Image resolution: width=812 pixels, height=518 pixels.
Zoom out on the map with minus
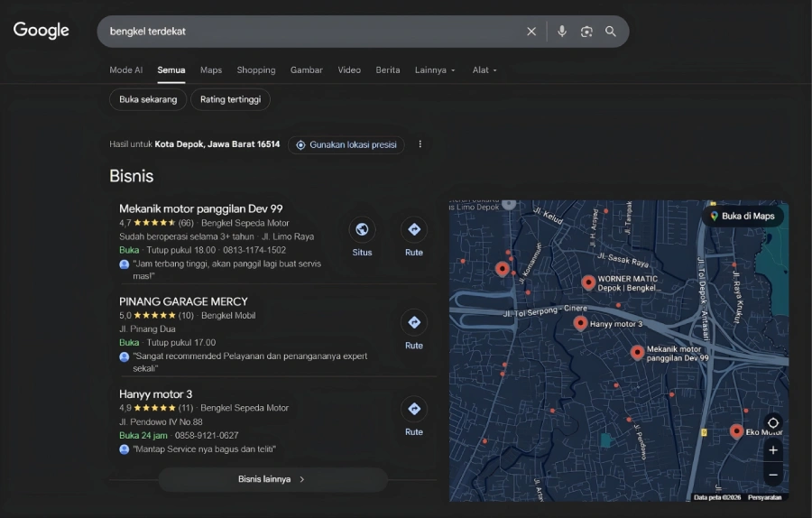(x=772, y=475)
